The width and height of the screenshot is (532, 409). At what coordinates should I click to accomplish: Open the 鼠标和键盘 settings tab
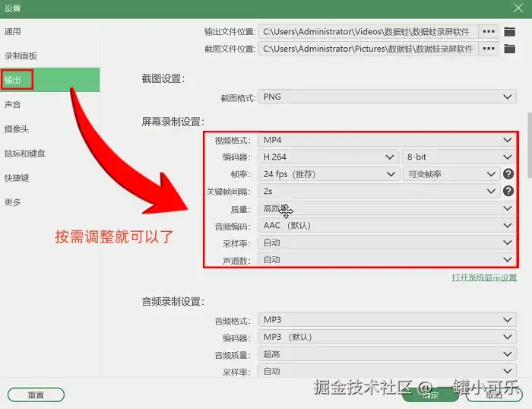click(50, 154)
